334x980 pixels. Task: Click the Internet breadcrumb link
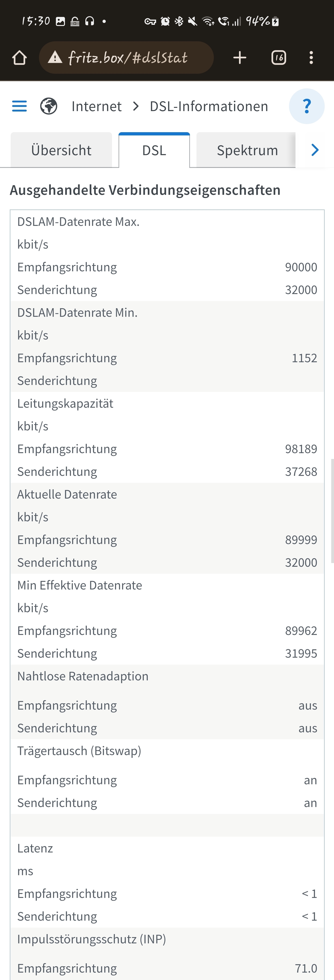pyautogui.click(x=97, y=106)
